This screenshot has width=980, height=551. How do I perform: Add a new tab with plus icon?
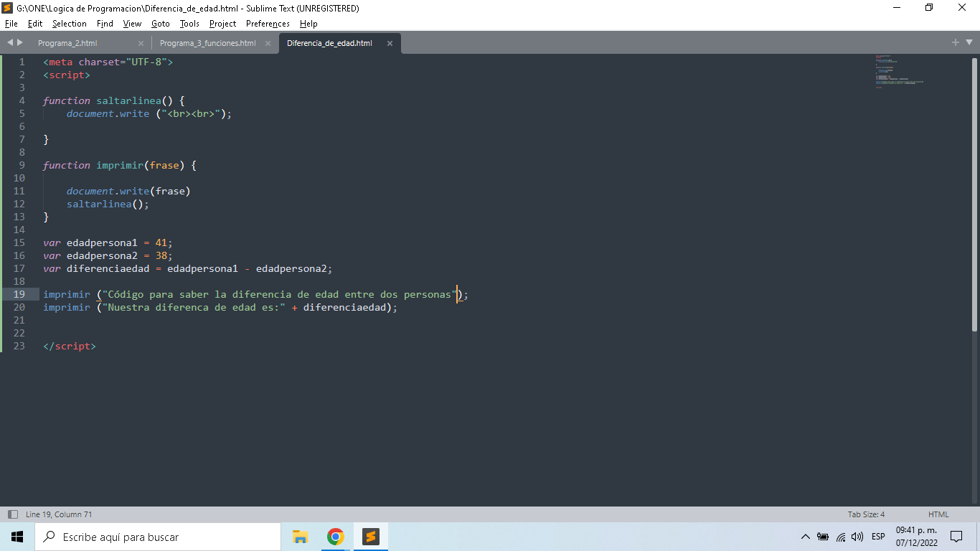tap(956, 43)
